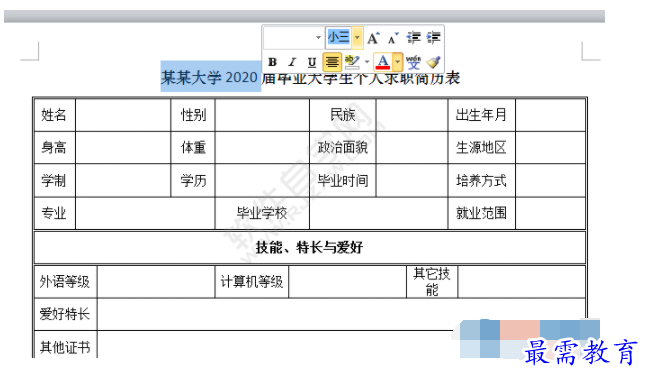Select the Format Painter brush
The image size is (646, 384).
click(433, 62)
